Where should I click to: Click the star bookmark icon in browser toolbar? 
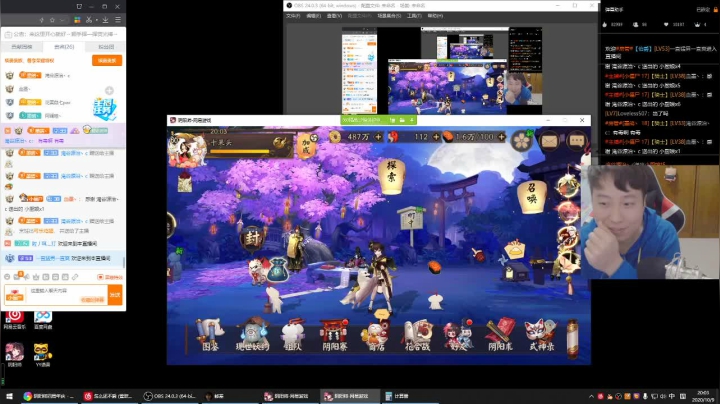pos(52,20)
